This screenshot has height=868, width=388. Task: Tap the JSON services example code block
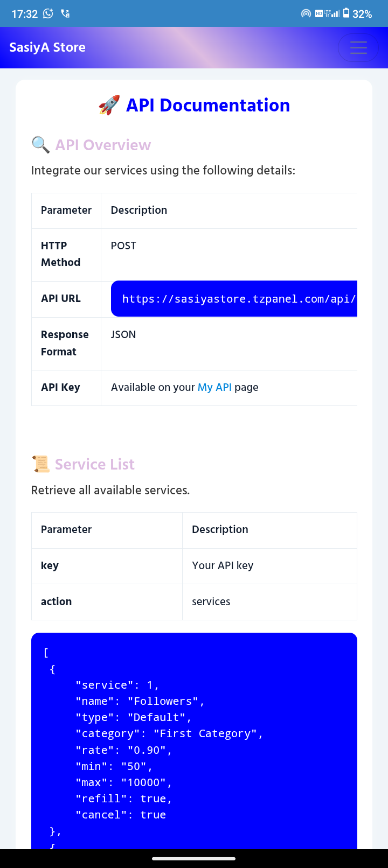194,741
